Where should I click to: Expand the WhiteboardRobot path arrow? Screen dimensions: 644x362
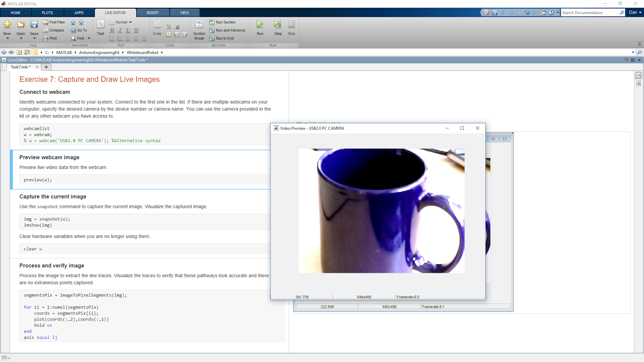coord(162,52)
